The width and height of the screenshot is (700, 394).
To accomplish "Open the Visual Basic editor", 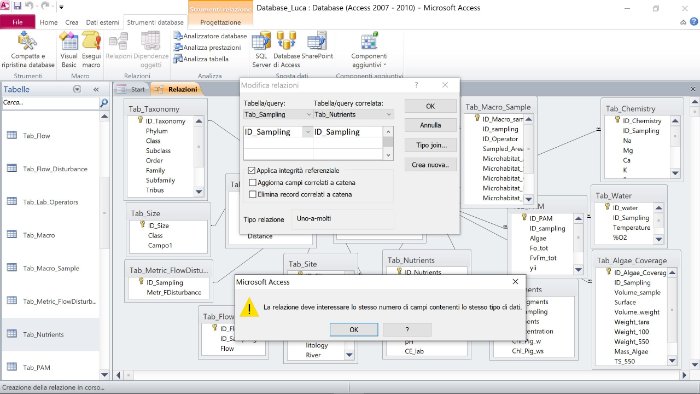I will tap(69, 50).
